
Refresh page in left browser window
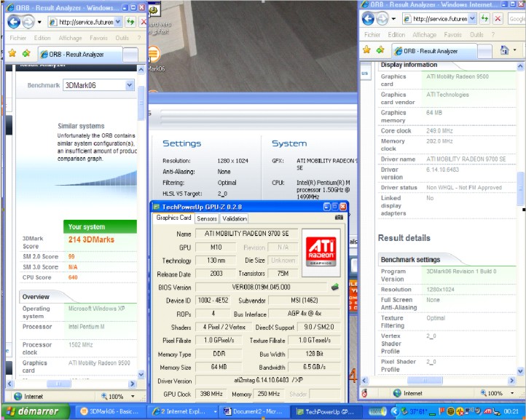pos(130,22)
